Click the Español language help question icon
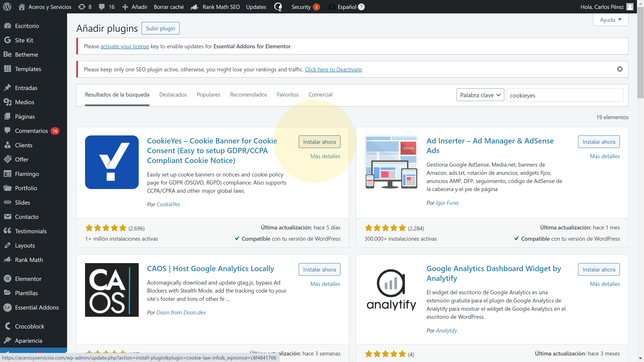Screen dimensions: 644x362 pyautogui.click(x=361, y=7)
